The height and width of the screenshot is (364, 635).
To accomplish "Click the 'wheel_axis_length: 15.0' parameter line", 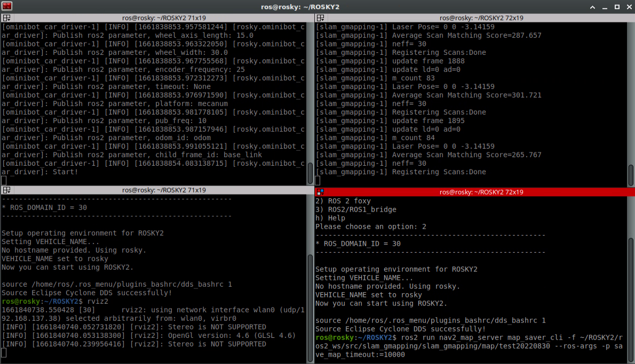I will point(128,36).
